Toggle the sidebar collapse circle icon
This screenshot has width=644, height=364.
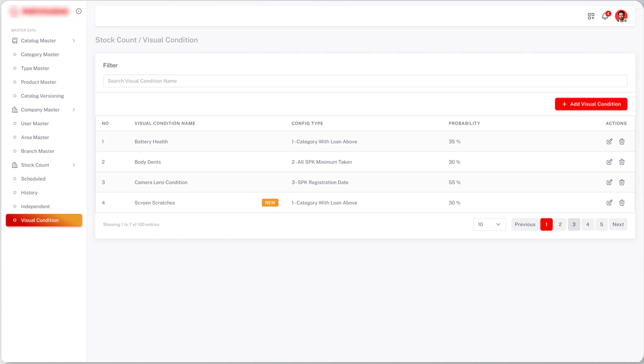[x=79, y=11]
